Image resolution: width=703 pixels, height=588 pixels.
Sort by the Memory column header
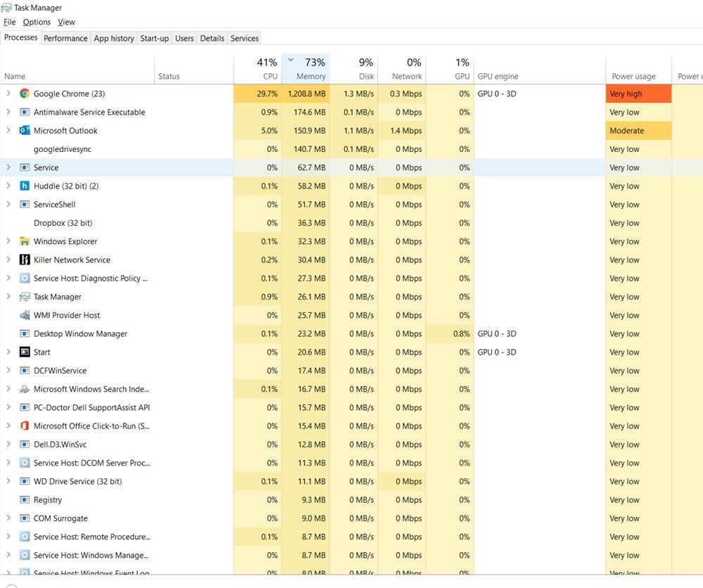305,70
